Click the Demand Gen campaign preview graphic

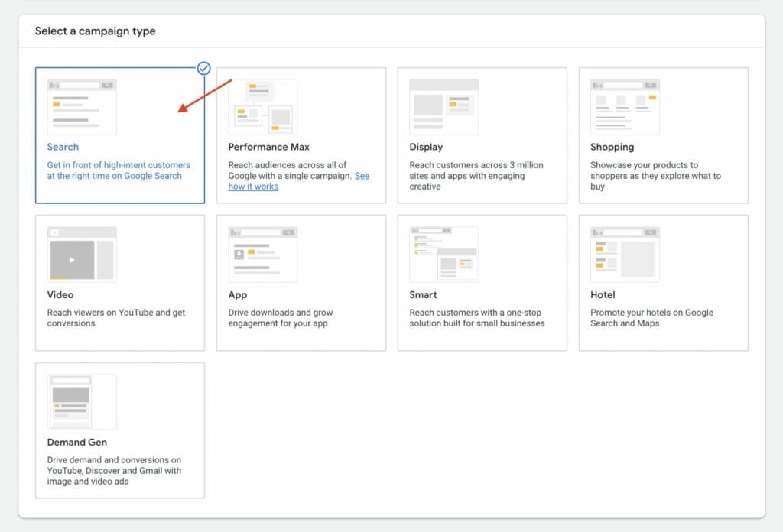tap(80, 400)
